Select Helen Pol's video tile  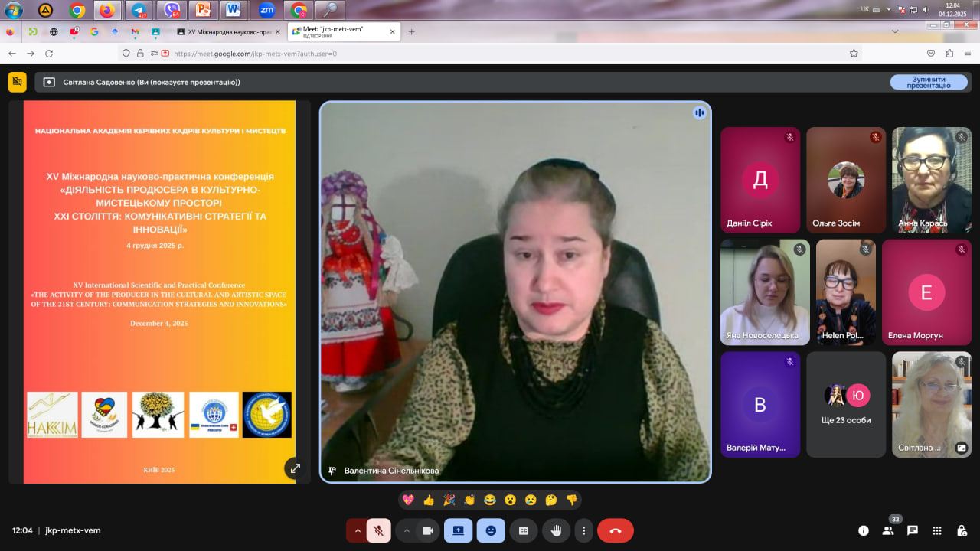pos(846,292)
